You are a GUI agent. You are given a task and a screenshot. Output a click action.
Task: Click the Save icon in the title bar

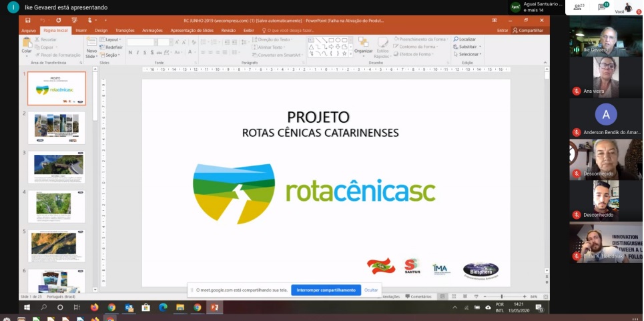point(27,20)
